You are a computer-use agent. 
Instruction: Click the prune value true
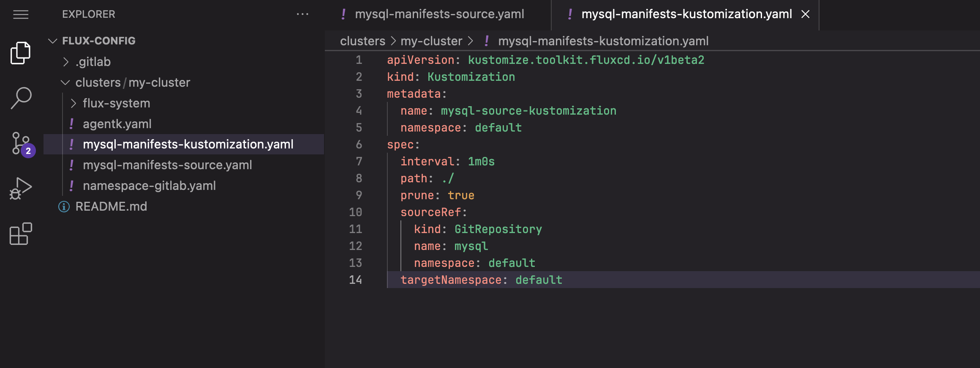pyautogui.click(x=461, y=195)
